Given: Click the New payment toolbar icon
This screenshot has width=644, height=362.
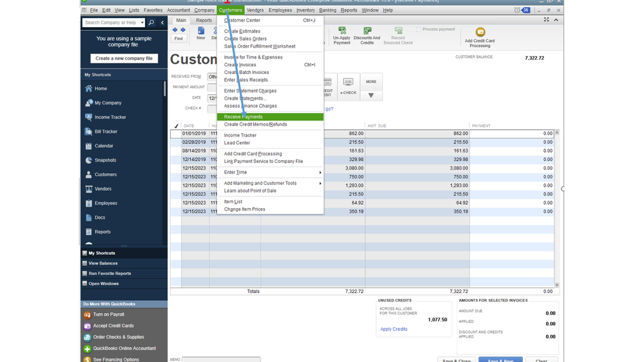Looking at the screenshot, I should (x=200, y=33).
